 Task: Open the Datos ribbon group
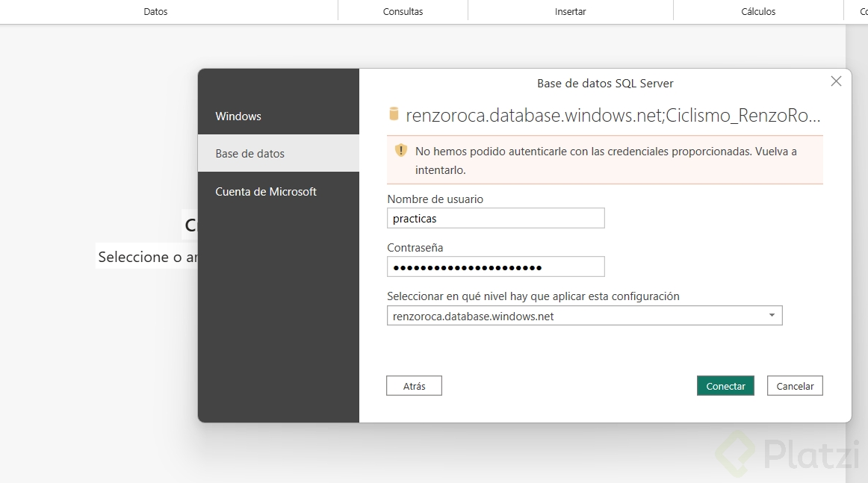(x=155, y=11)
